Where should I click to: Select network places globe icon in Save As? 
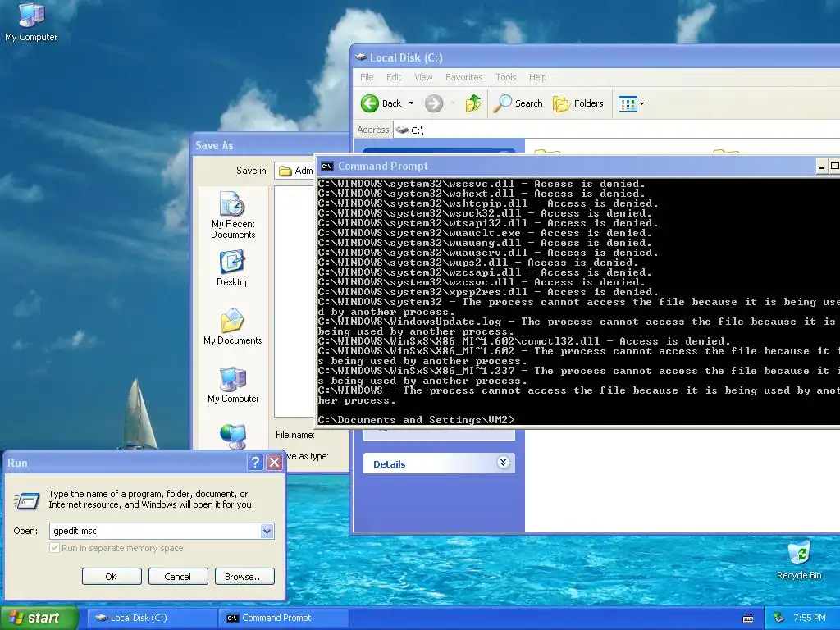pos(233,436)
